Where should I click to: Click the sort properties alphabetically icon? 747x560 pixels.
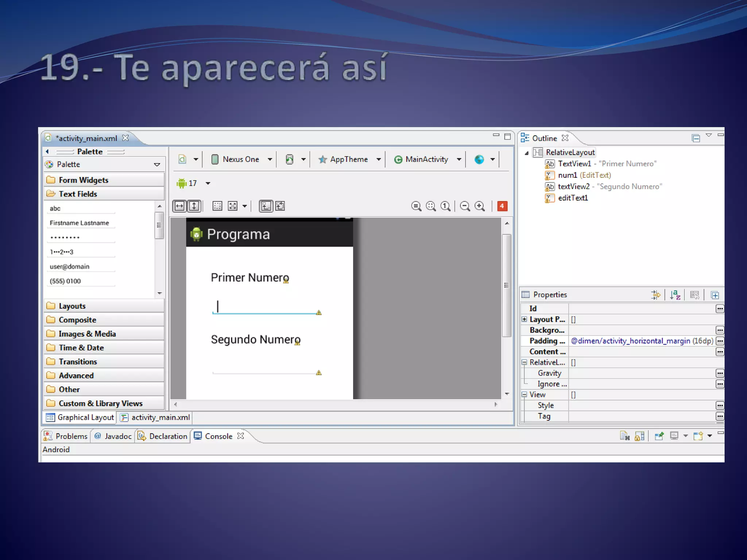pos(675,295)
